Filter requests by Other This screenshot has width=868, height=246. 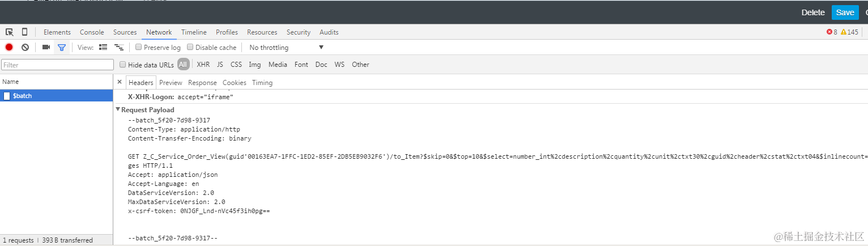tap(360, 65)
